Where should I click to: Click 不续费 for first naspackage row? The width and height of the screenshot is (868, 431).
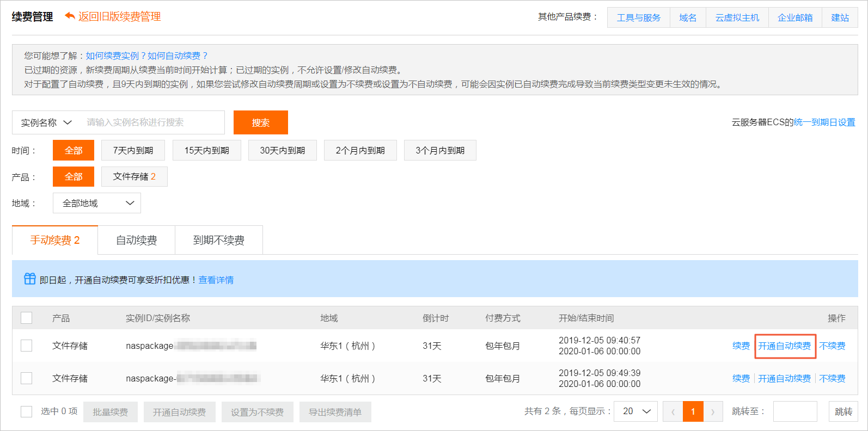833,346
